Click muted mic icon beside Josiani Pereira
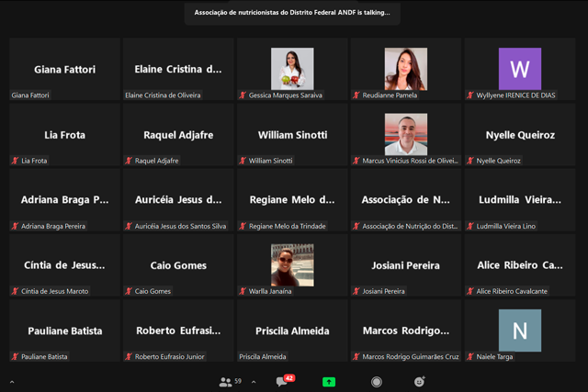The image size is (588, 392). point(356,291)
